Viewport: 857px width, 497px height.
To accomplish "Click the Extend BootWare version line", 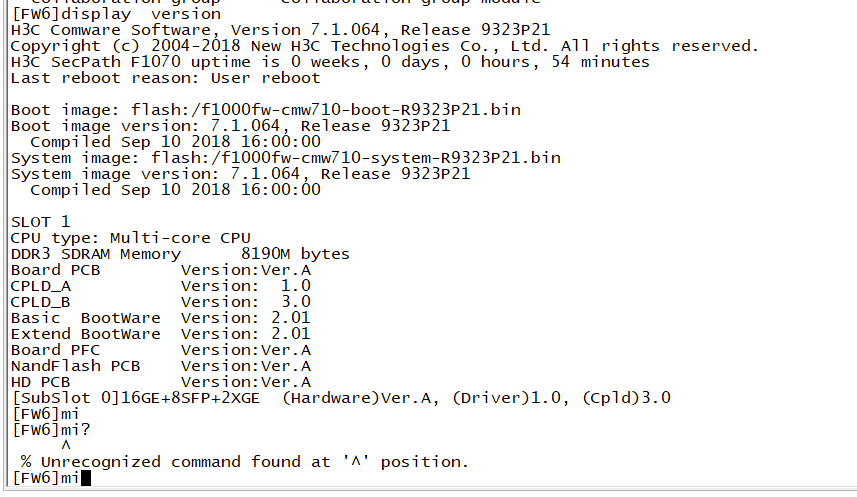I will point(160,334).
